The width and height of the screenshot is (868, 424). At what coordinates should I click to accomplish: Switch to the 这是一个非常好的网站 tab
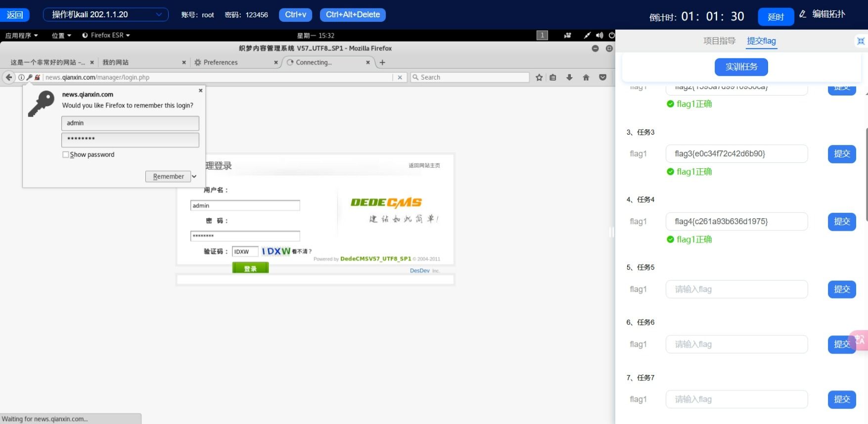pos(48,62)
